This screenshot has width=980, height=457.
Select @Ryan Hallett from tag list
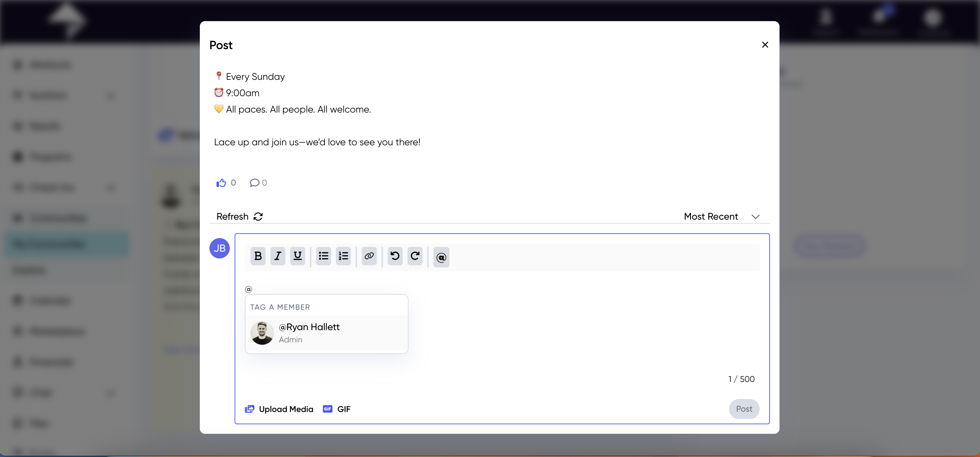pyautogui.click(x=326, y=333)
